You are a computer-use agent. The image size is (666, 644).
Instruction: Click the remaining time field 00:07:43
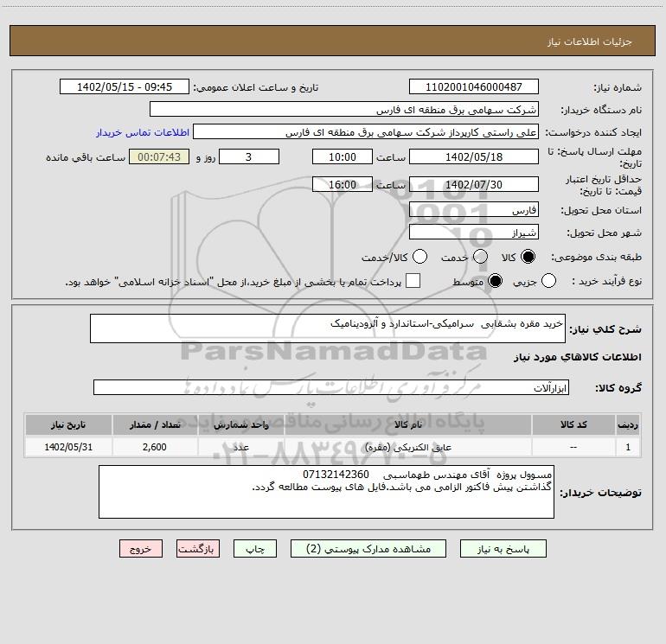[159, 156]
